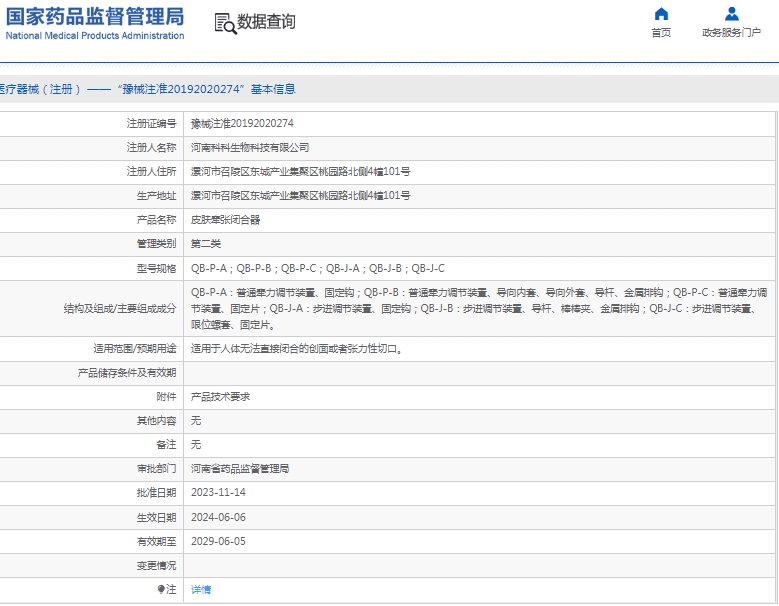Click the 有效期至 row label

tap(156, 541)
